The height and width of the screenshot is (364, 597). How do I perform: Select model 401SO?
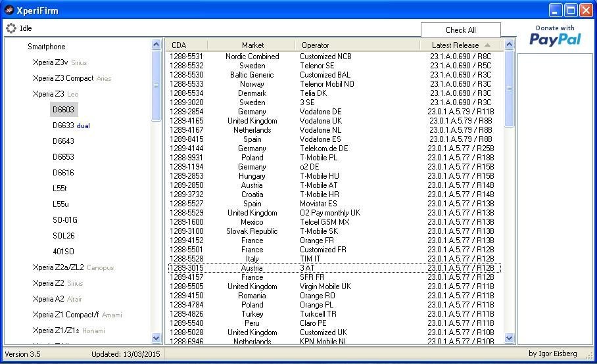pos(63,252)
